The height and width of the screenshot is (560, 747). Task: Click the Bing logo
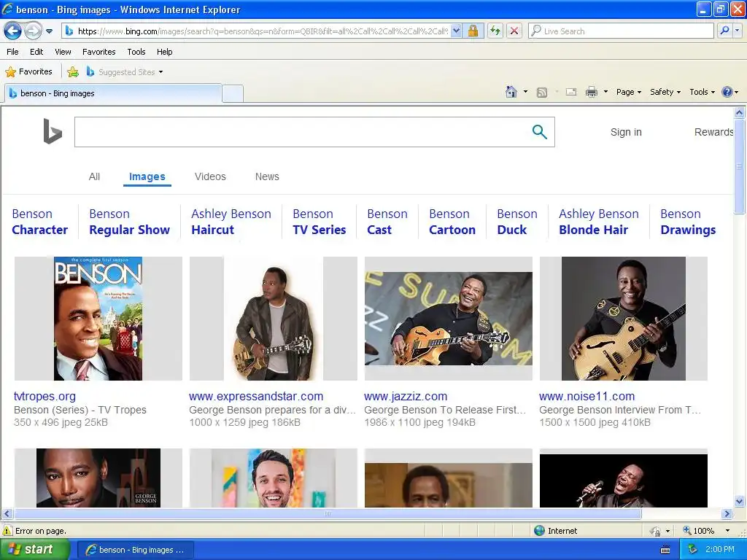53,131
